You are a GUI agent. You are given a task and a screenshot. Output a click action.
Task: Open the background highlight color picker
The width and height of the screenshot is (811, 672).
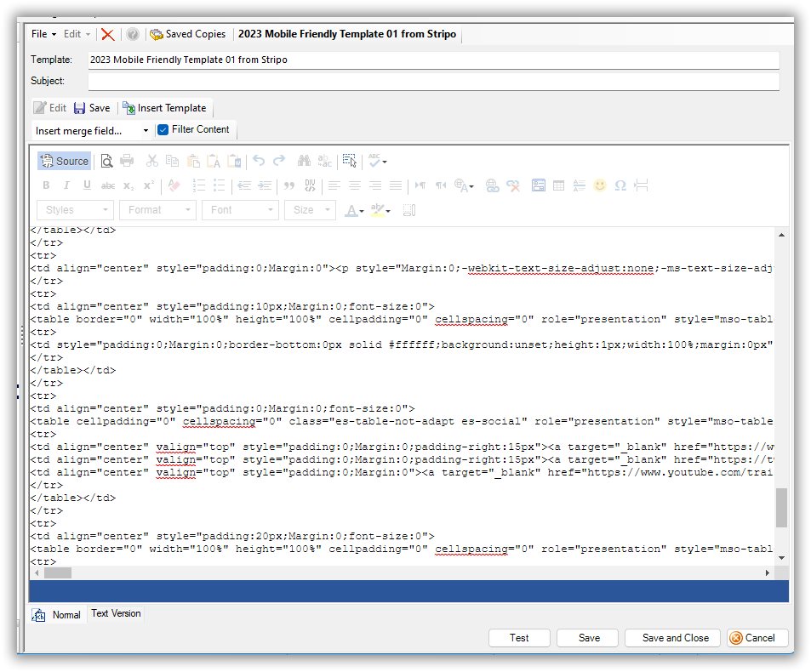point(380,210)
